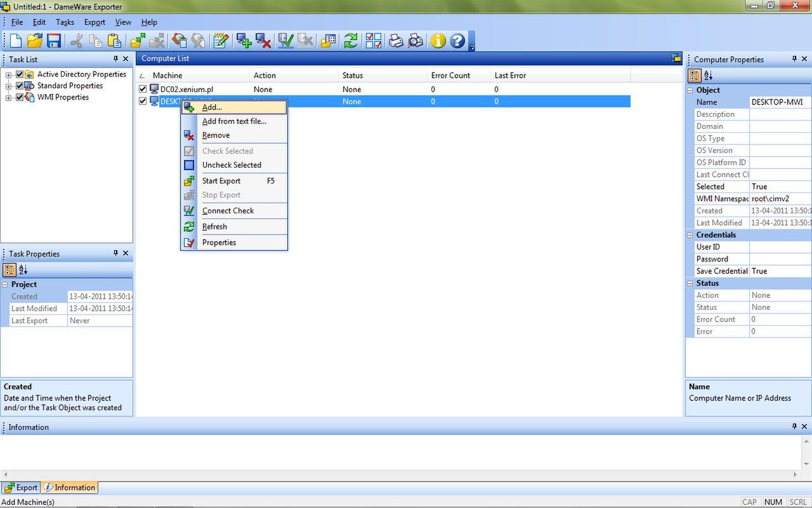Click the yellow Information toolbar icon
The height and width of the screenshot is (508, 812).
coord(438,41)
